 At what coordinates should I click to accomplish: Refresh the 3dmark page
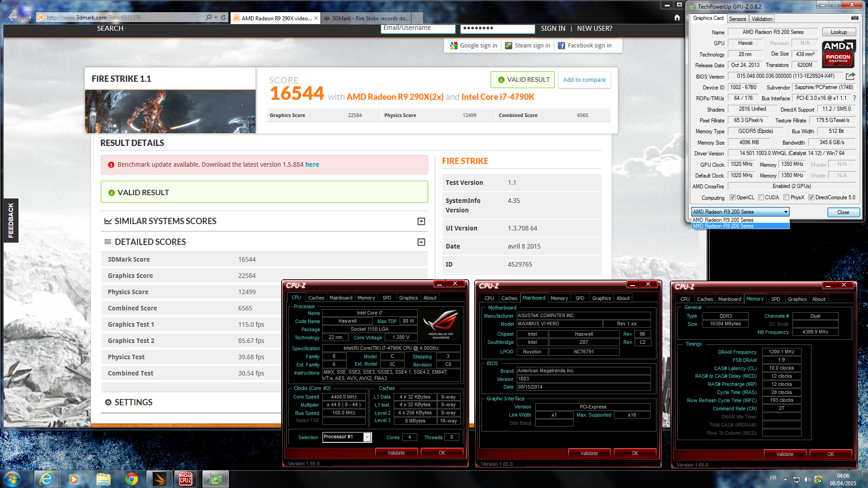[x=223, y=18]
